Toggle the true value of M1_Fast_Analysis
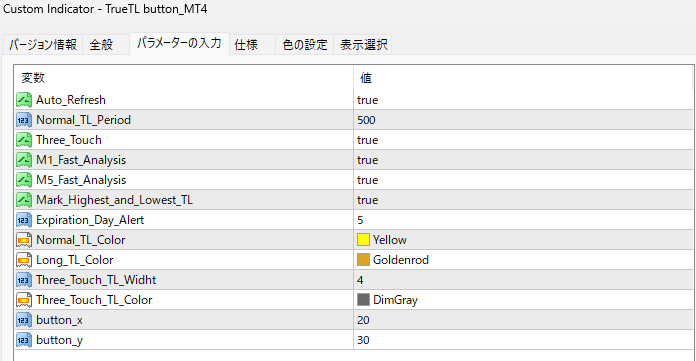The image size is (696, 361). [523, 160]
